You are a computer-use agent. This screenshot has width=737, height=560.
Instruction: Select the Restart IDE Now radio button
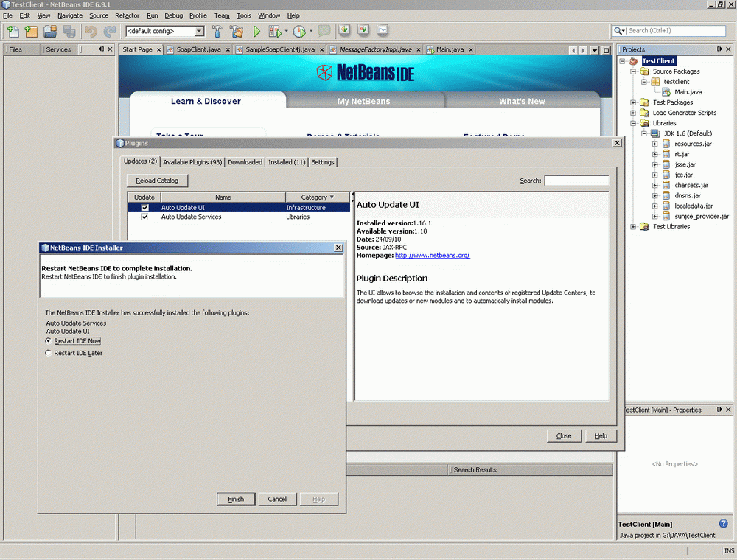coord(48,341)
